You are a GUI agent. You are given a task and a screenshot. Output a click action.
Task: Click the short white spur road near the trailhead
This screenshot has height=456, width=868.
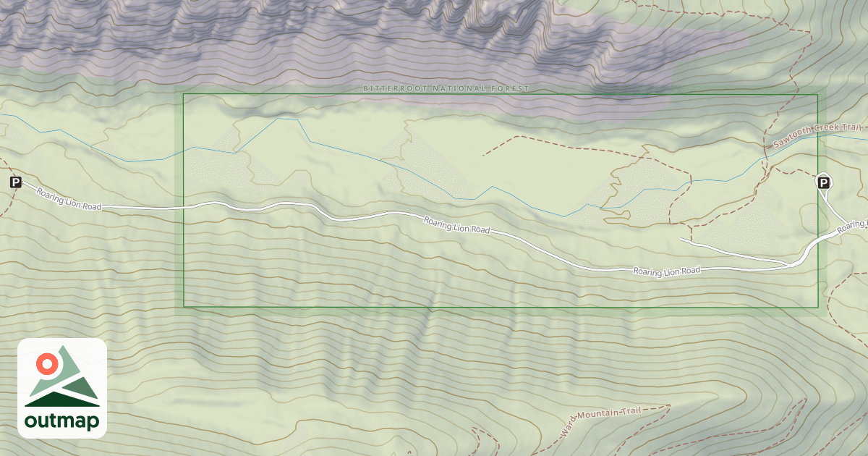[731, 250]
